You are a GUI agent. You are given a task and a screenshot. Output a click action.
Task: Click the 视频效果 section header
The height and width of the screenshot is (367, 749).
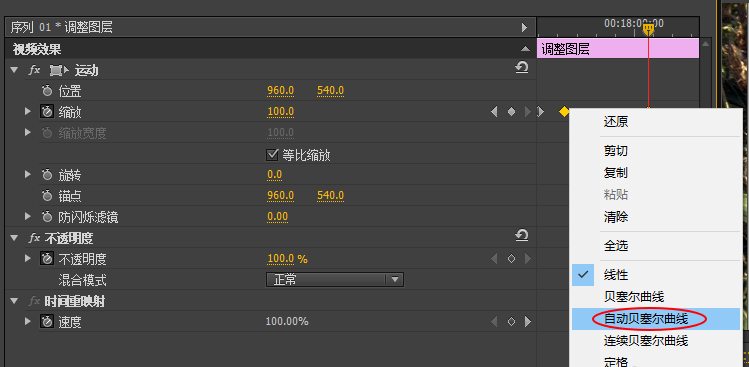pos(270,49)
